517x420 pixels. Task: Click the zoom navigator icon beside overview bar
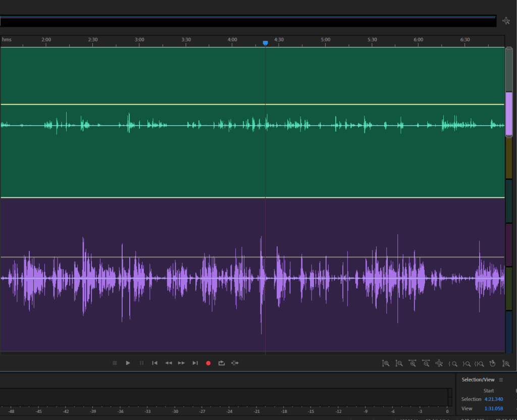506,21
